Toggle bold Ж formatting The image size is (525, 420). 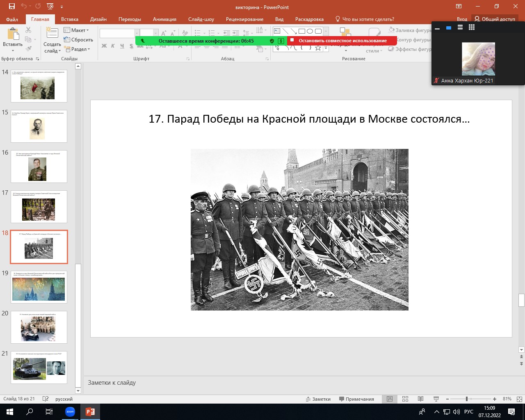pyautogui.click(x=104, y=46)
